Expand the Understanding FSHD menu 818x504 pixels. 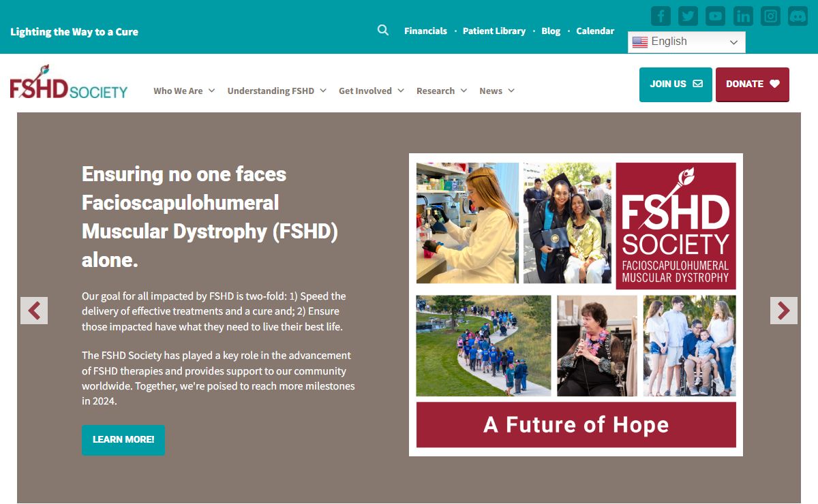tap(277, 91)
